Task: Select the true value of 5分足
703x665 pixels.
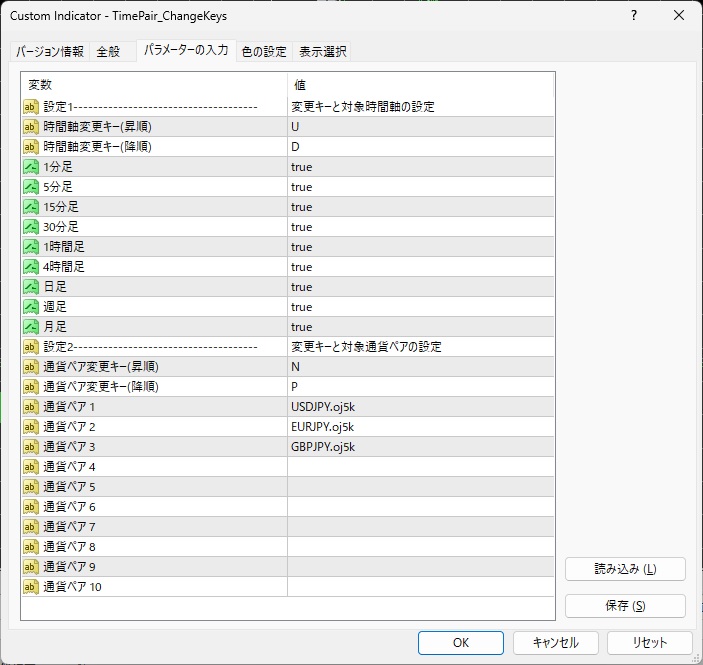Action: tap(301, 187)
